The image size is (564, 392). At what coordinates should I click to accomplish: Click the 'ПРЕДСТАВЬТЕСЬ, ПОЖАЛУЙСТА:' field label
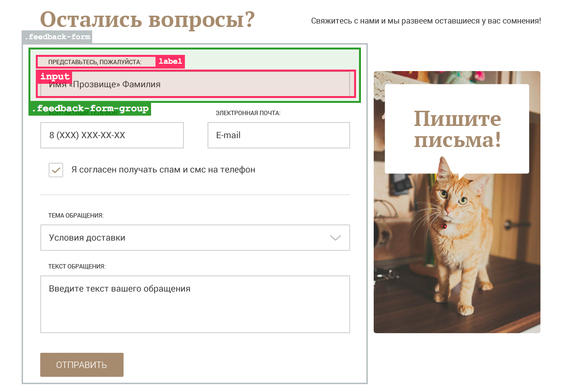tap(95, 62)
